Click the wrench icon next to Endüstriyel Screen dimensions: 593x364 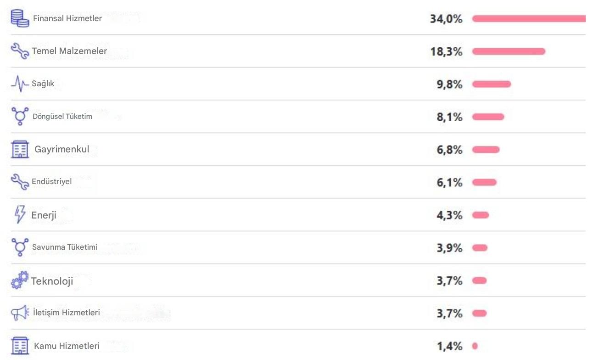20,182
